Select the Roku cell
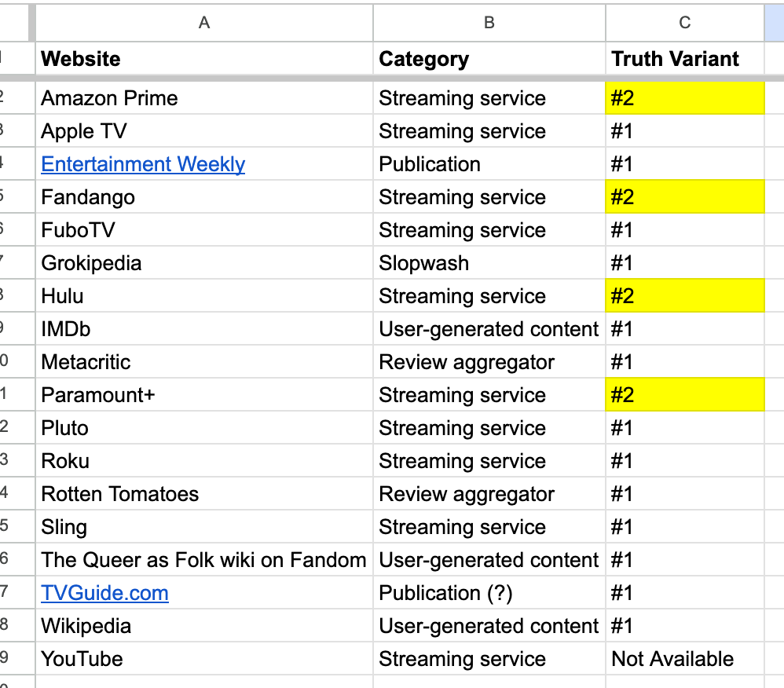The width and height of the screenshot is (784, 688). click(x=204, y=461)
